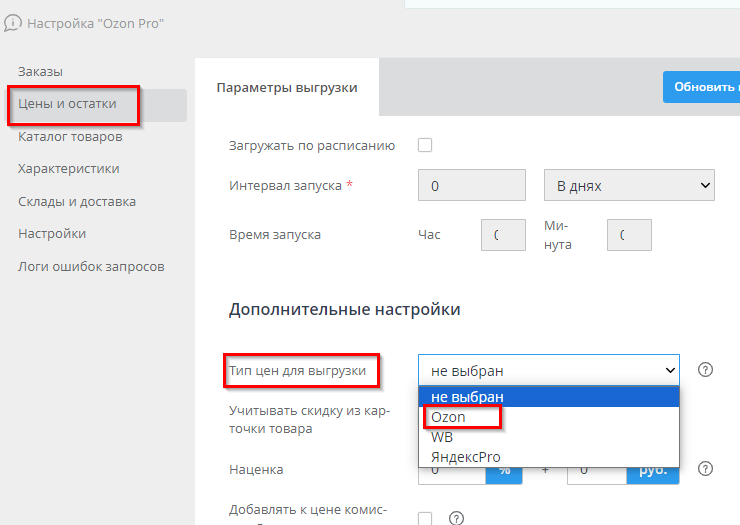Click help icon in the Наценка row
This screenshot has height=525, width=740.
[705, 468]
